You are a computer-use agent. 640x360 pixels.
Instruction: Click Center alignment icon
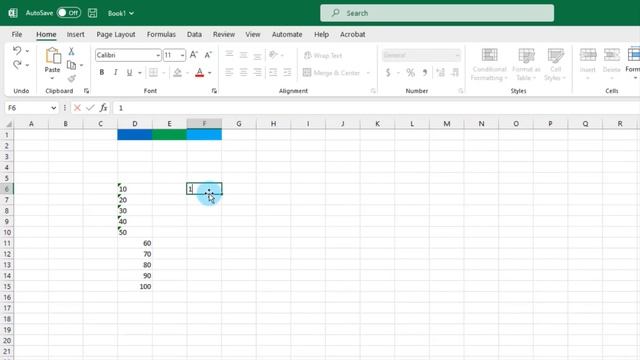click(x=244, y=73)
